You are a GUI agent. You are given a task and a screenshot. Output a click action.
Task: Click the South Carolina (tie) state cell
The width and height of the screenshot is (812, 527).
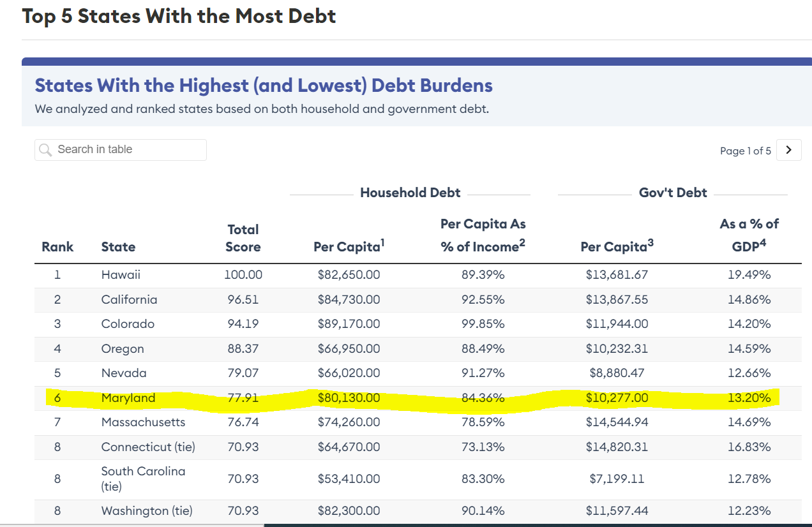pyautogui.click(x=143, y=479)
